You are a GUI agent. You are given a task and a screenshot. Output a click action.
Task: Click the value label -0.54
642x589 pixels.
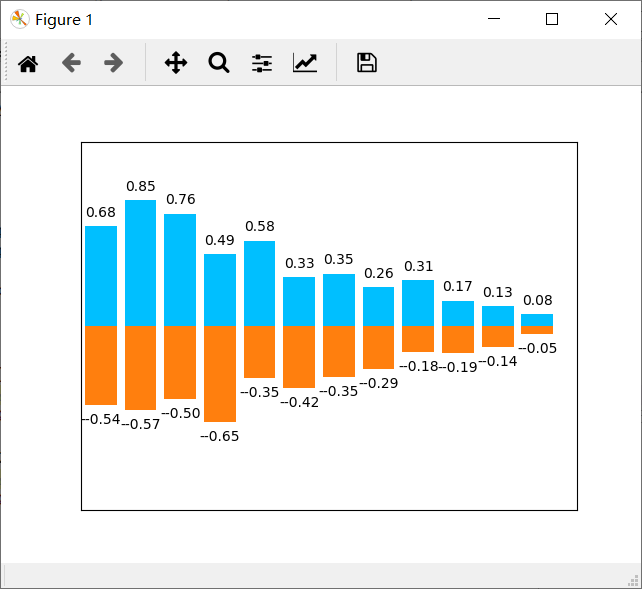tap(101, 419)
